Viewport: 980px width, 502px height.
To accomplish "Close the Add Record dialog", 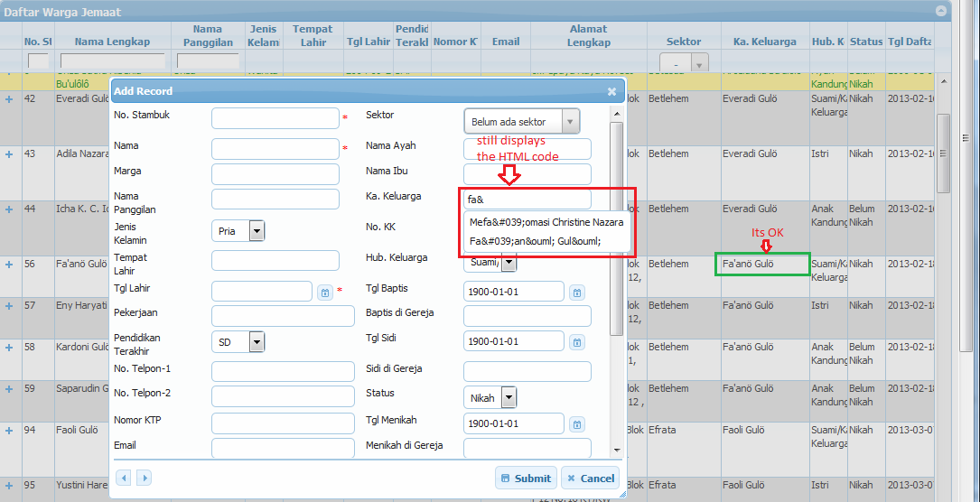I will (x=611, y=91).
